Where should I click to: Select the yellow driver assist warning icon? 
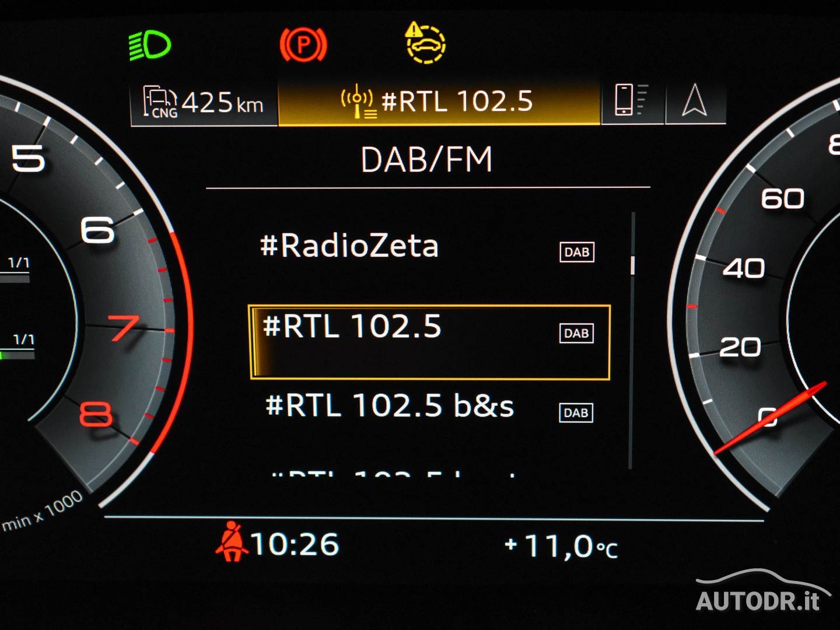click(x=425, y=43)
